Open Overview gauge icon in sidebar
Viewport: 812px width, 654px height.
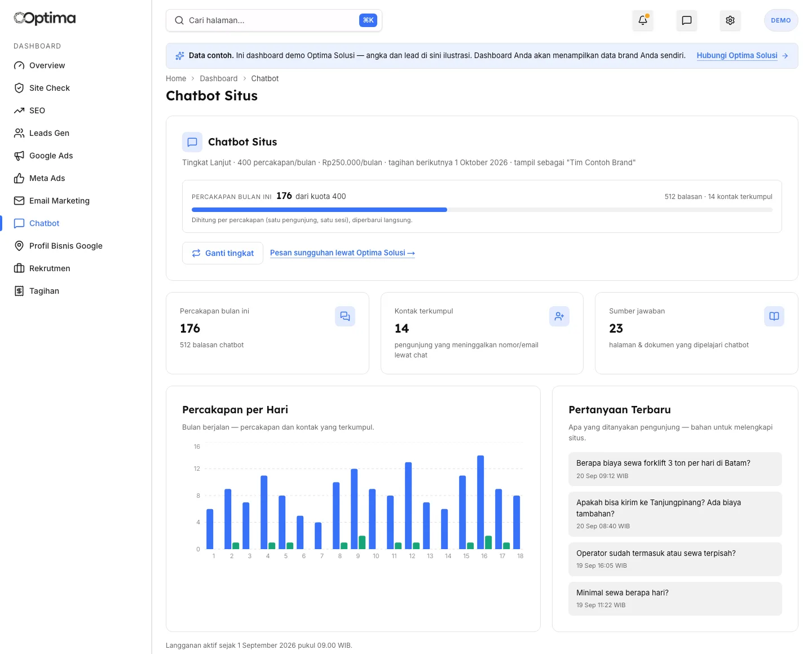(19, 65)
